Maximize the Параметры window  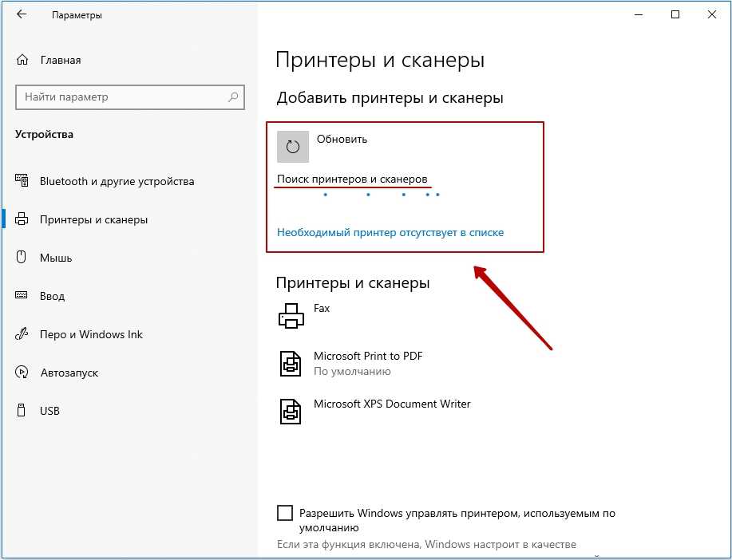pyautogui.click(x=675, y=15)
